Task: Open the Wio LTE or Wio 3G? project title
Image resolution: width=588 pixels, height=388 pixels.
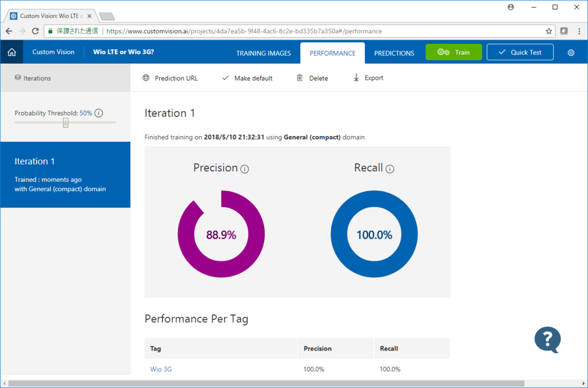Action: [123, 52]
